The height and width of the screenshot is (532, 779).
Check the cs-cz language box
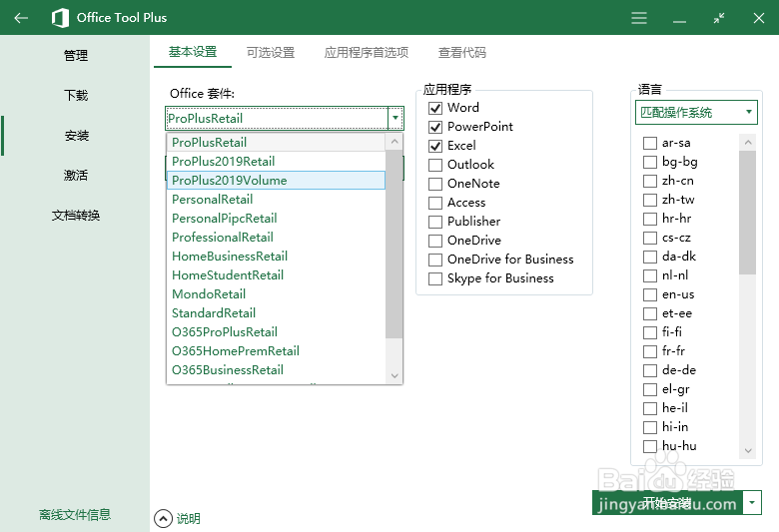tap(650, 238)
